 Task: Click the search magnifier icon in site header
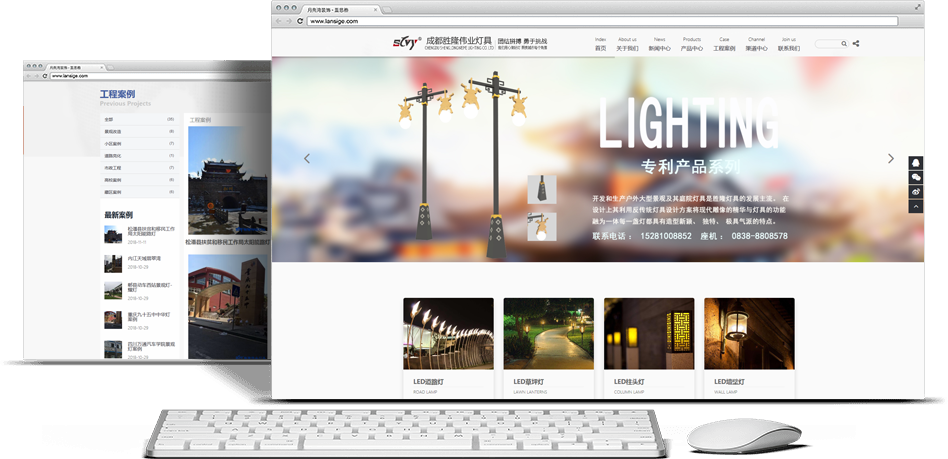[x=845, y=44]
